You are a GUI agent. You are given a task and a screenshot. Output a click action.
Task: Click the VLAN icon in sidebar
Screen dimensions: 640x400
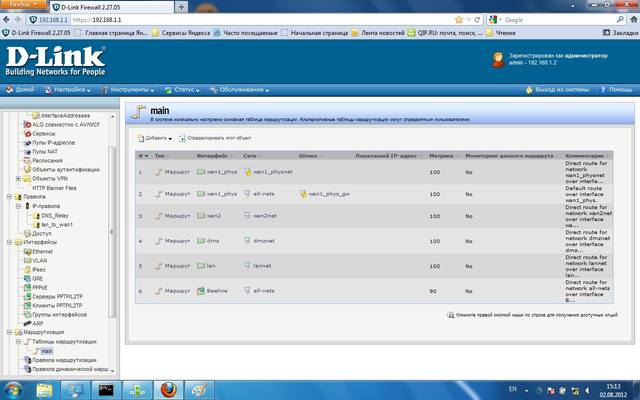[x=27, y=260]
